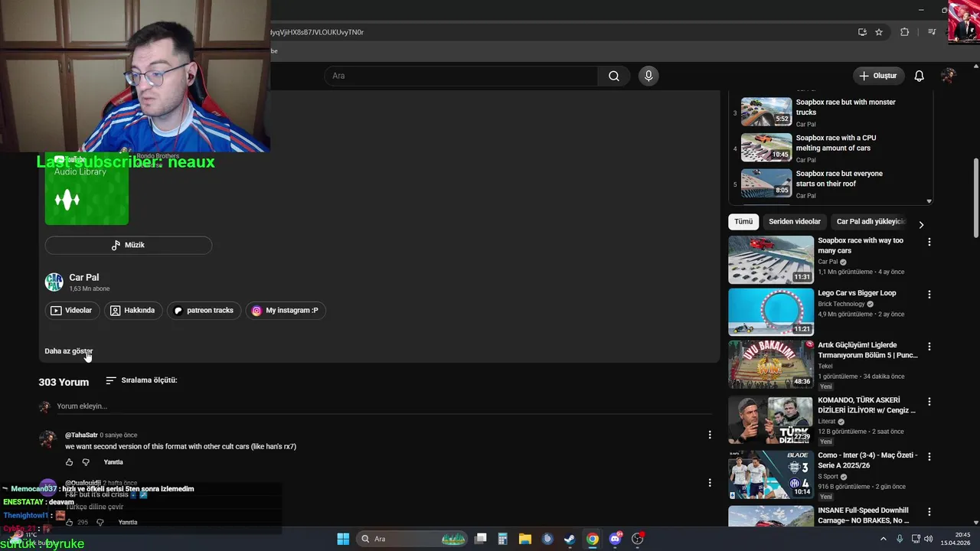Open Steam from the taskbar
This screenshot has height=551, width=980.
point(570,539)
